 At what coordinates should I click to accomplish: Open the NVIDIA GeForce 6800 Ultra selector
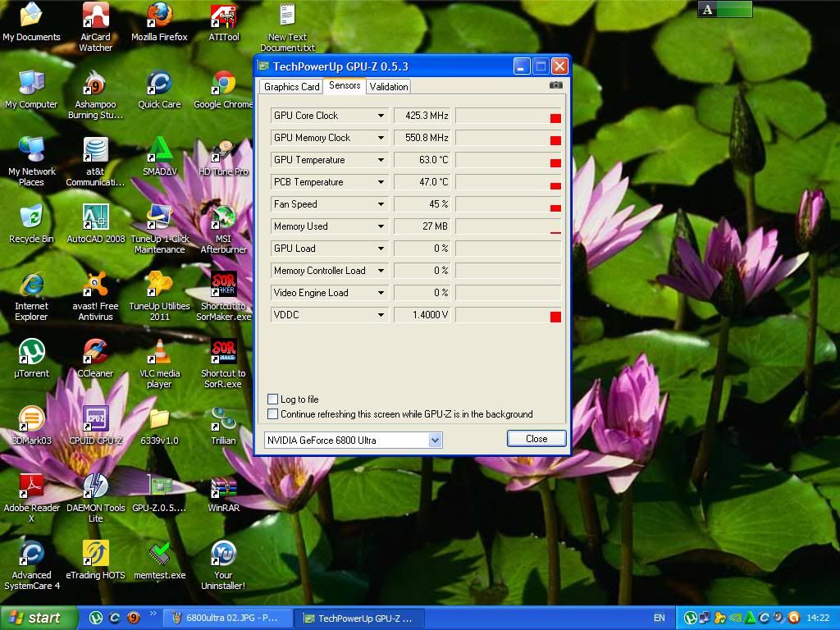click(353, 441)
